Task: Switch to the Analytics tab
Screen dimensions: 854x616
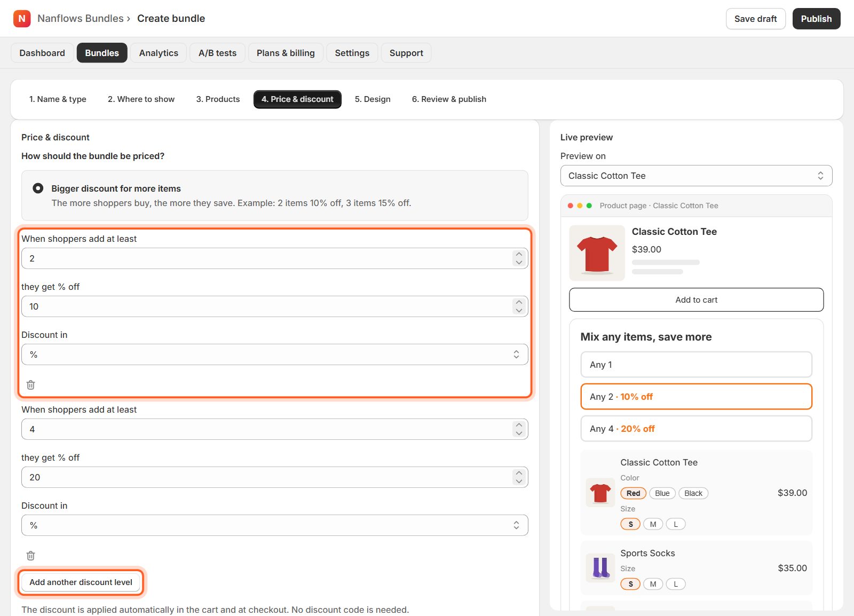Action: 159,53
